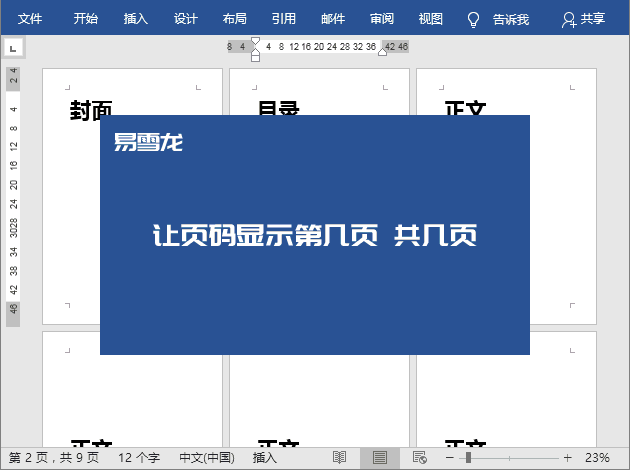
Task: Click the right indent marker on ruler
Action: [x=382, y=52]
